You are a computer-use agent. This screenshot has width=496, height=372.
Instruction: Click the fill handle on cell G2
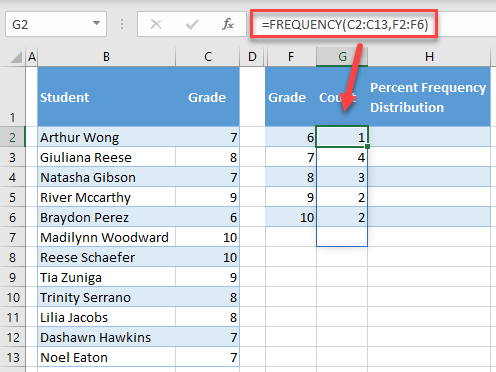(x=367, y=146)
